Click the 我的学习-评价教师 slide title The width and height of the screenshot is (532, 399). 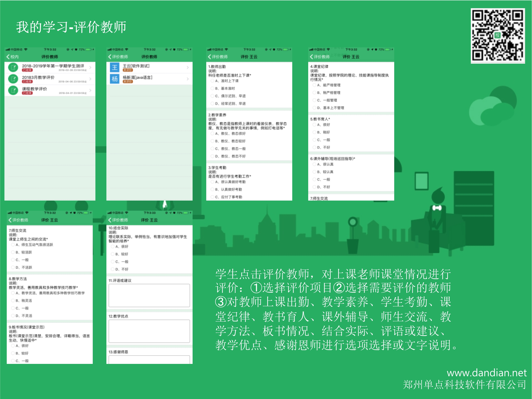71,27
